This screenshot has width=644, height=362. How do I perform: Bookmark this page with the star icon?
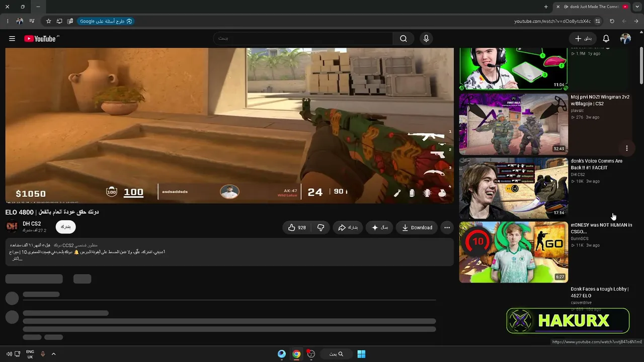click(x=48, y=21)
